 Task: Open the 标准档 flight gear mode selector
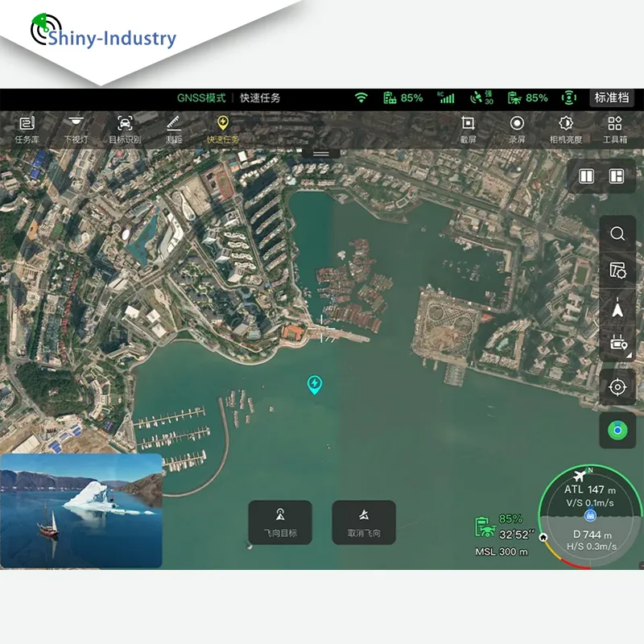[x=610, y=97]
